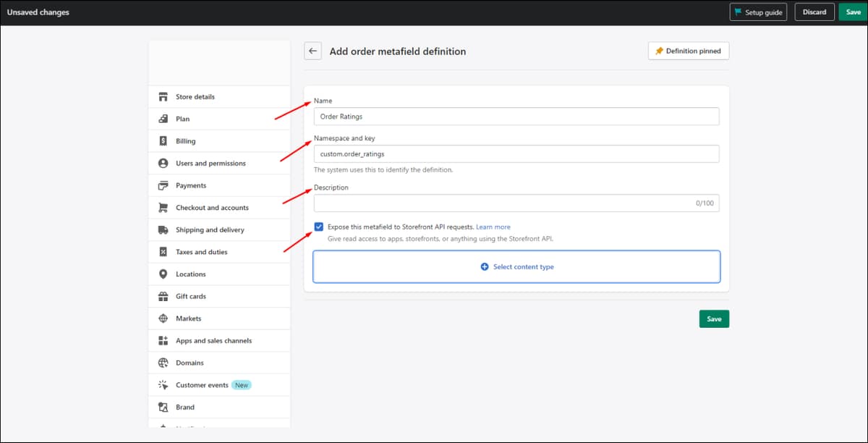Click the Markets globe icon

pyautogui.click(x=163, y=318)
